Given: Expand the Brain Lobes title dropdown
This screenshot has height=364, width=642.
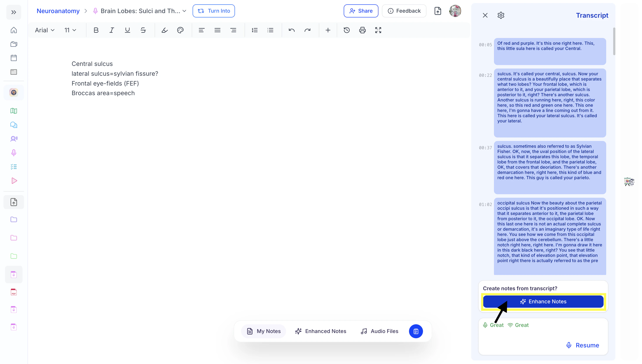Looking at the screenshot, I should (x=185, y=11).
